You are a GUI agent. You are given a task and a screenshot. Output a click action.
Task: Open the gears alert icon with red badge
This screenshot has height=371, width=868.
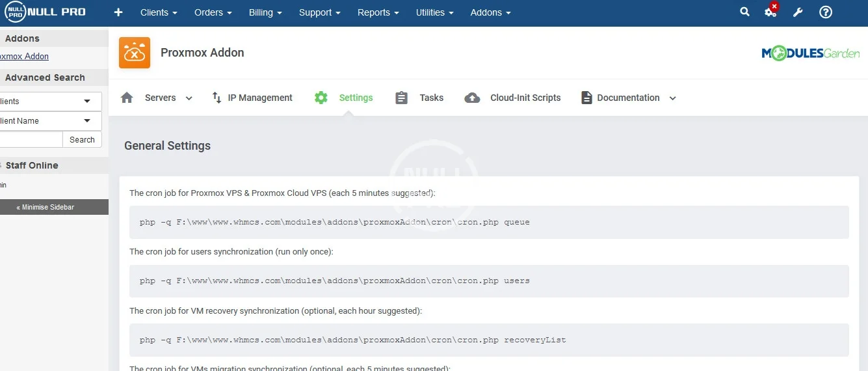click(771, 10)
